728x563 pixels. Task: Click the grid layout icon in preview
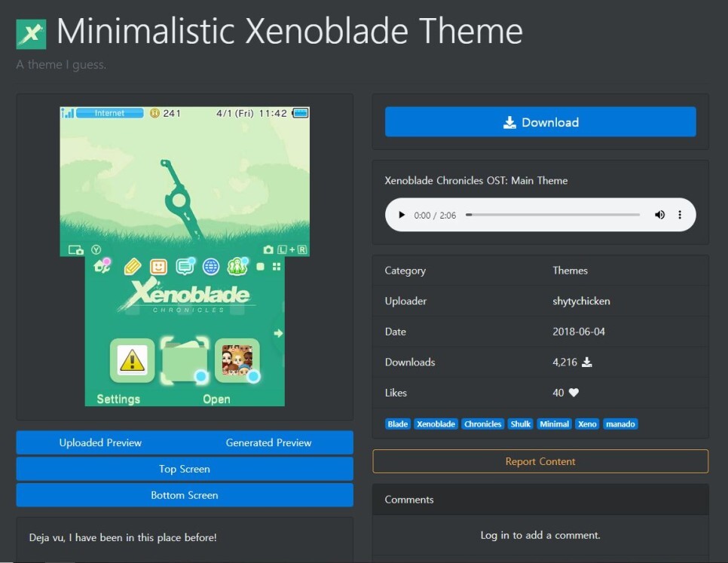click(277, 266)
